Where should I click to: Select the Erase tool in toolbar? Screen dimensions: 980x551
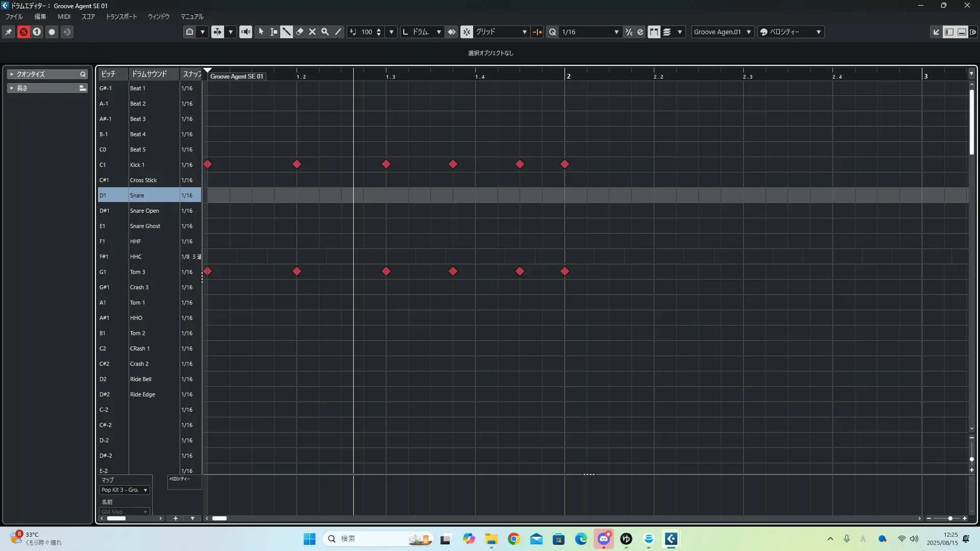[300, 32]
